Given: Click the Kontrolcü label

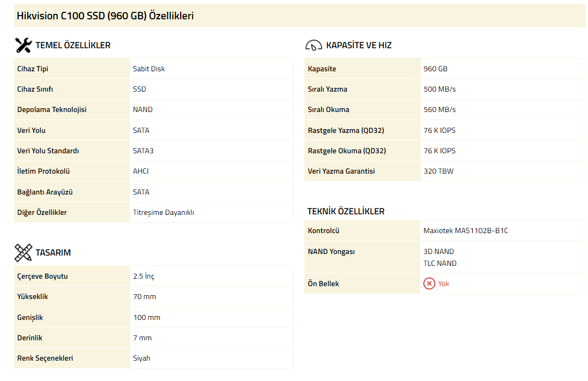Looking at the screenshot, I should 323,230.
